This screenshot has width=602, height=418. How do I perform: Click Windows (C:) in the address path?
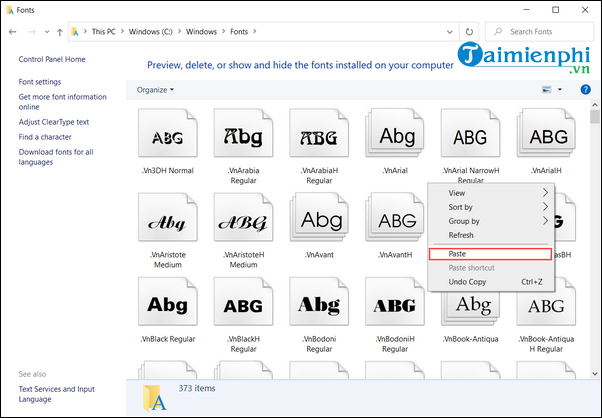(150, 31)
